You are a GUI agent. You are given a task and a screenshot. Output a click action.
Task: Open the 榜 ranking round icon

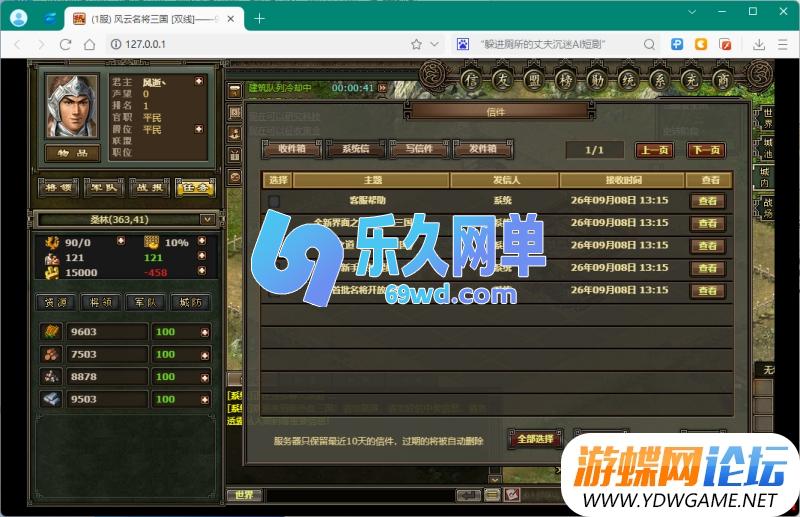pos(565,80)
